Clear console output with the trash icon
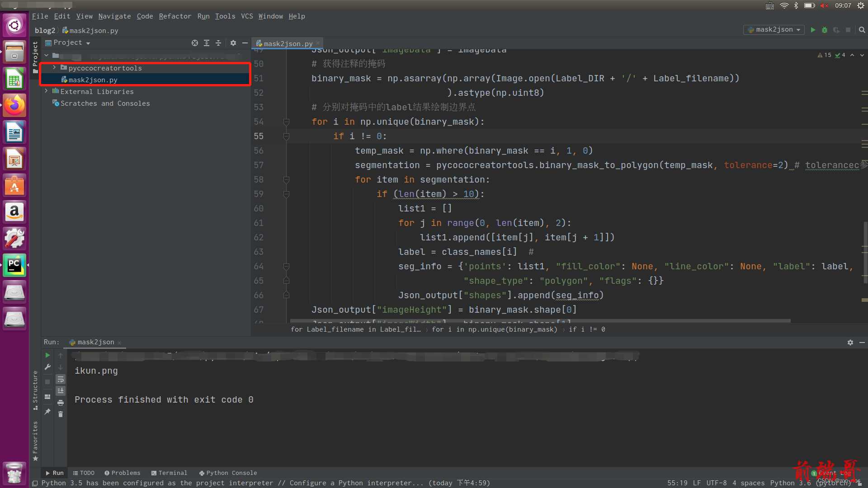868x488 pixels. [61, 414]
